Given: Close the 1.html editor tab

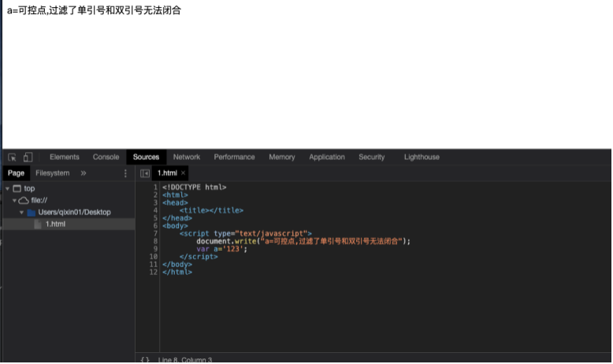Looking at the screenshot, I should [183, 173].
